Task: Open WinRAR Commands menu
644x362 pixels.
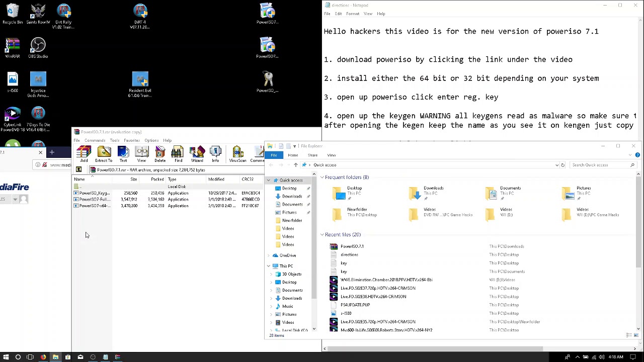Action: [95, 140]
